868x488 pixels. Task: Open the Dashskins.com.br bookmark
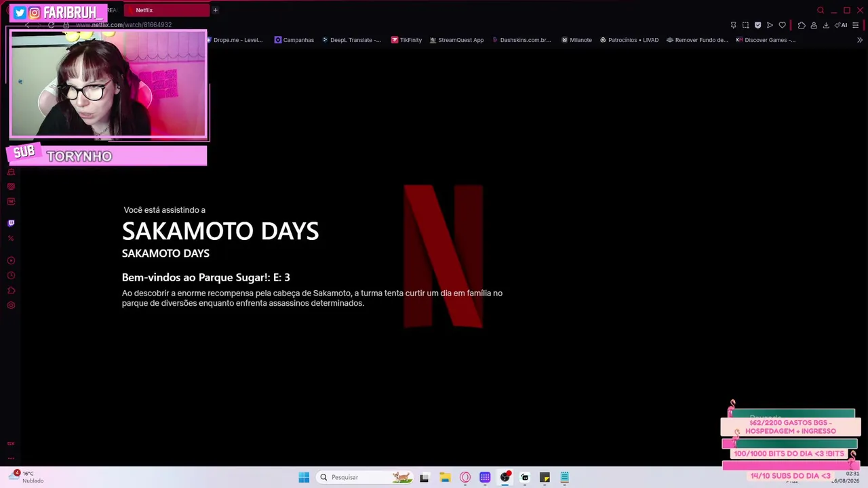point(521,40)
